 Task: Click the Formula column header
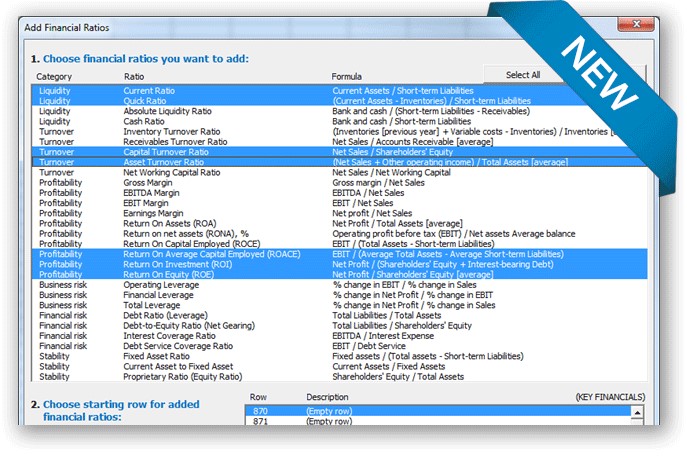click(347, 76)
